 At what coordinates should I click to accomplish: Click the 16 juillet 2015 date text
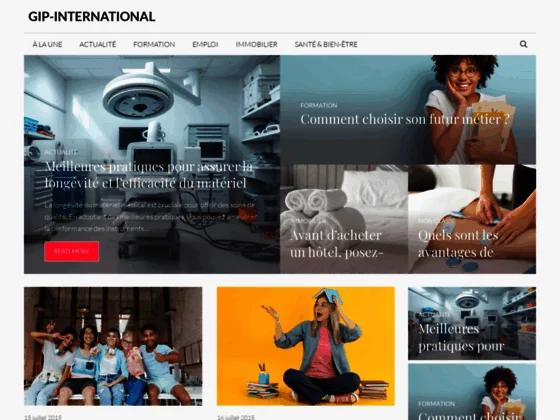[x=236, y=417]
